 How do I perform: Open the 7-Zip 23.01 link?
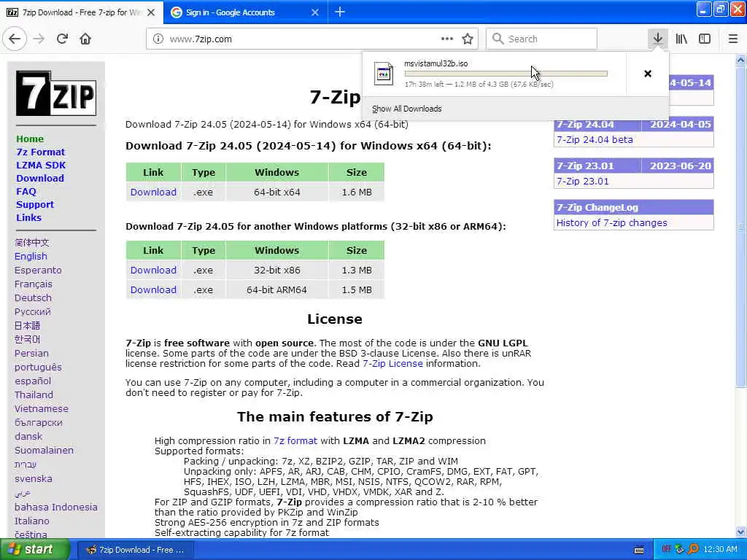tap(583, 181)
